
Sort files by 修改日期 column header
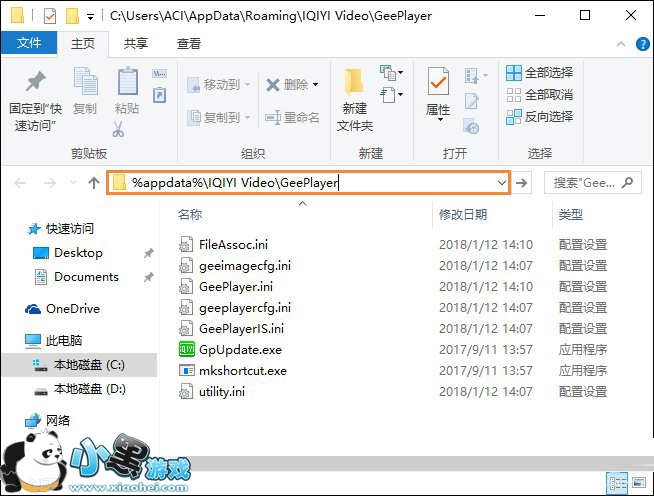coord(463,214)
